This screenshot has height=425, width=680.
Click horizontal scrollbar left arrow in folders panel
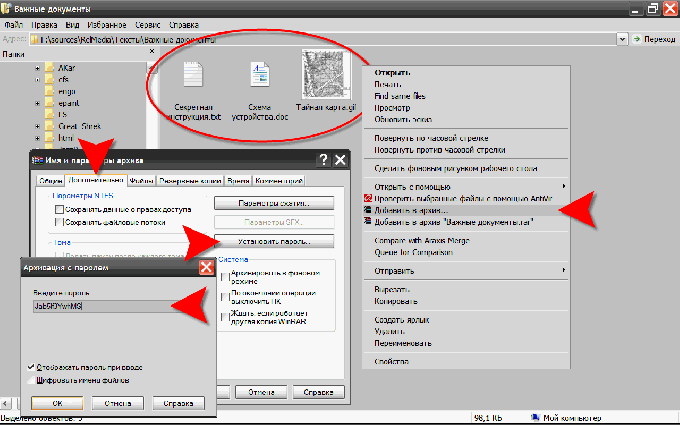[5, 403]
